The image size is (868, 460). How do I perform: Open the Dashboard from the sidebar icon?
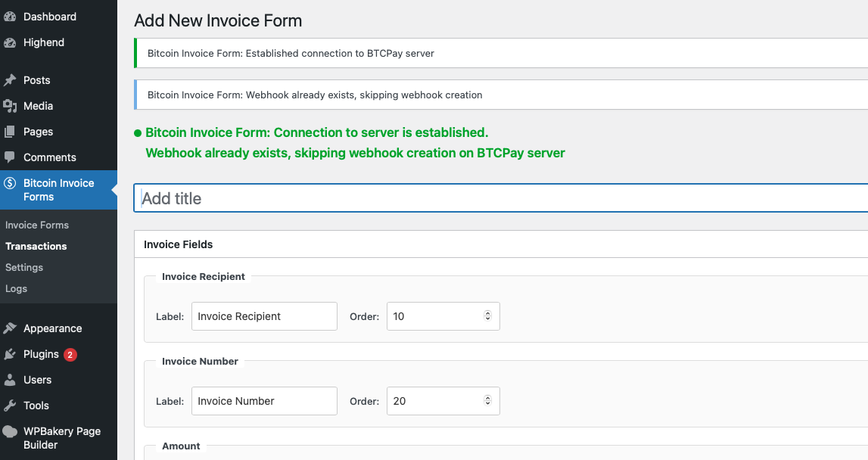11,16
